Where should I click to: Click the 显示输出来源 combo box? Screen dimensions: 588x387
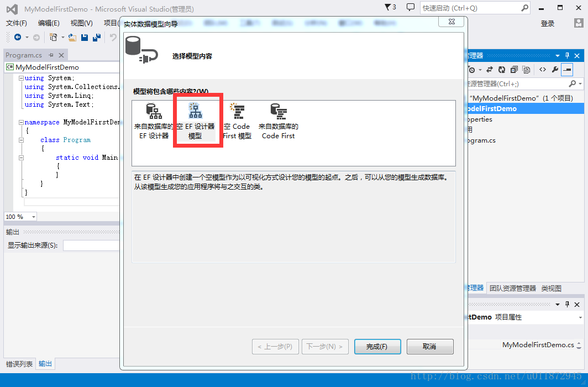pyautogui.click(x=91, y=245)
